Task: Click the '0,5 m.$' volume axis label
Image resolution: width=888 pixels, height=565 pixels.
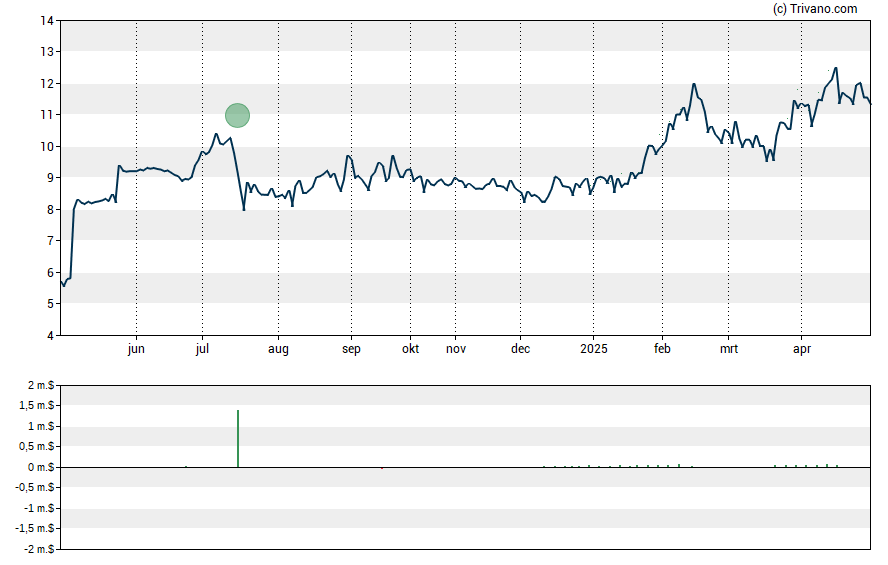Action: (37, 447)
